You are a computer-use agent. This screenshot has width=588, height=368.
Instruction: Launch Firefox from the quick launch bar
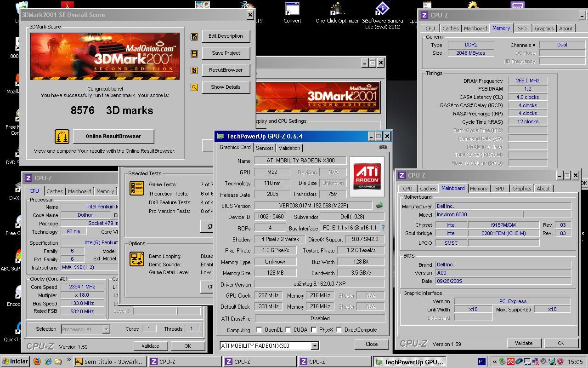click(38, 362)
